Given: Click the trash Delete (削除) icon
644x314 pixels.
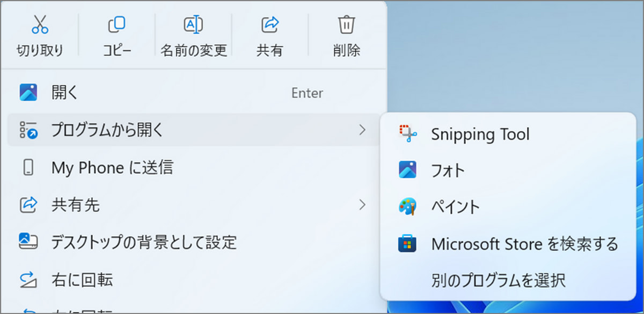Looking at the screenshot, I should [346, 25].
